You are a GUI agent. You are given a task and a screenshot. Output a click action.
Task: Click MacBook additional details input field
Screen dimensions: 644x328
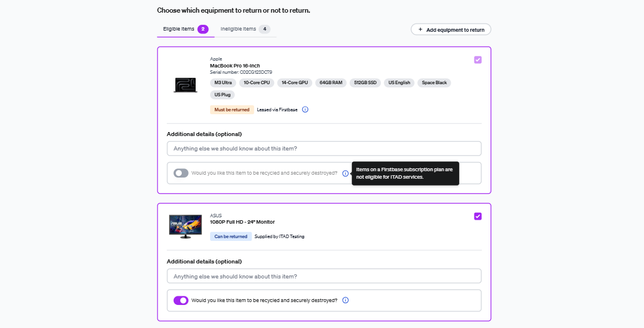click(324, 149)
